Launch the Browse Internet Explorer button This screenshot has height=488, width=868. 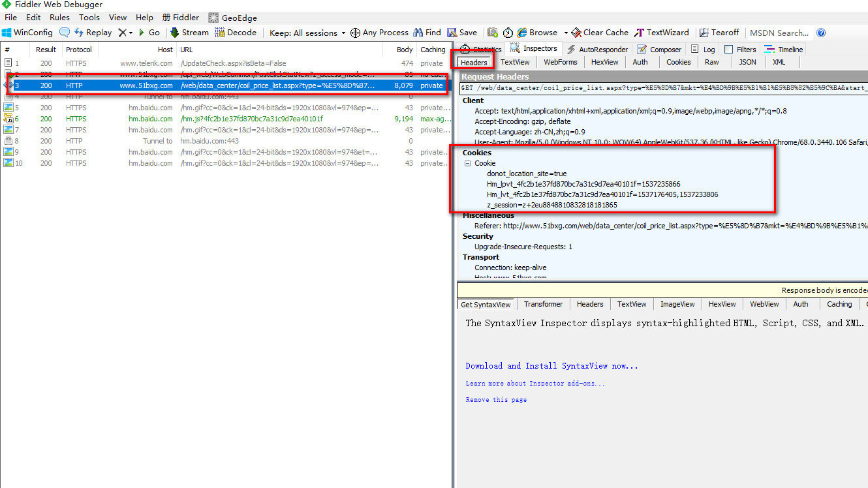(x=537, y=33)
